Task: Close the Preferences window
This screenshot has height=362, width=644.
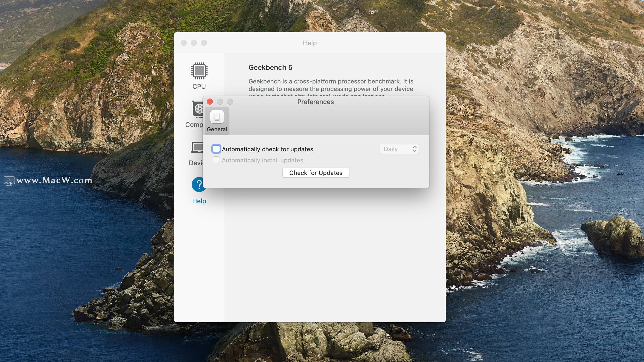Action: [x=210, y=102]
